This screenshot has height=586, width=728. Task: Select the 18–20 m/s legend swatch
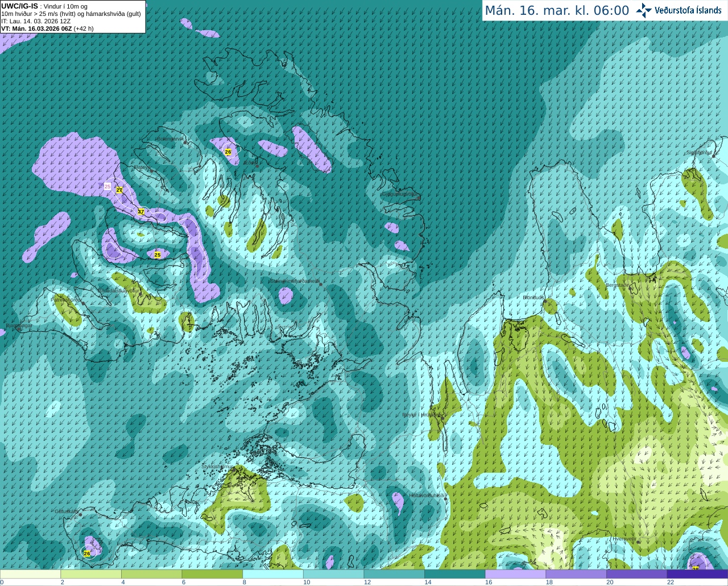pyautogui.click(x=576, y=573)
